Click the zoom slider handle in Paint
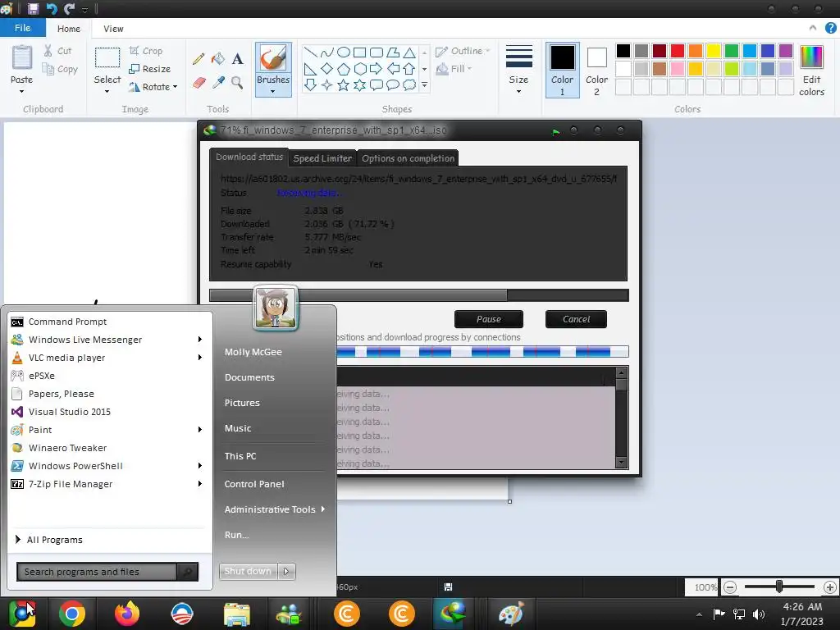Viewport: 840px width, 630px height. 779,587
